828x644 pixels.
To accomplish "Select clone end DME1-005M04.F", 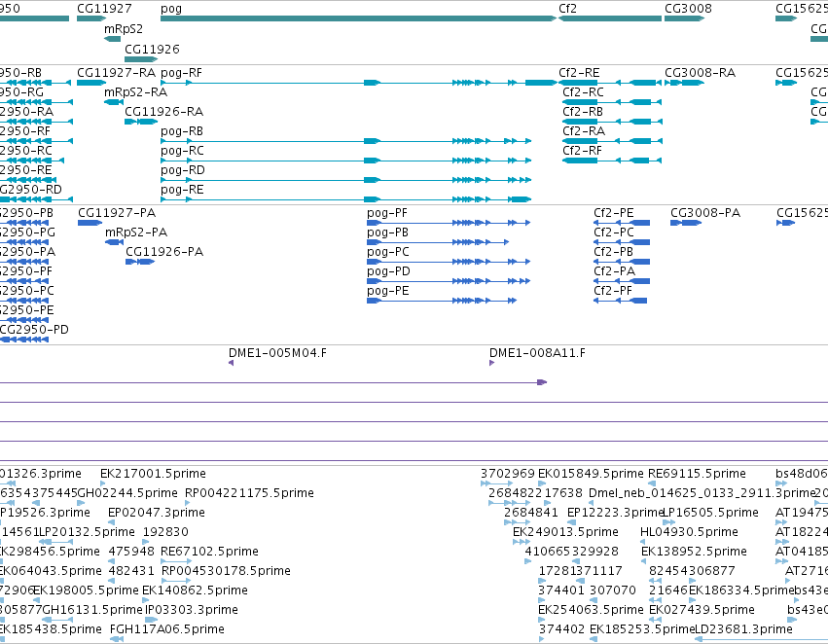I will point(277,352).
